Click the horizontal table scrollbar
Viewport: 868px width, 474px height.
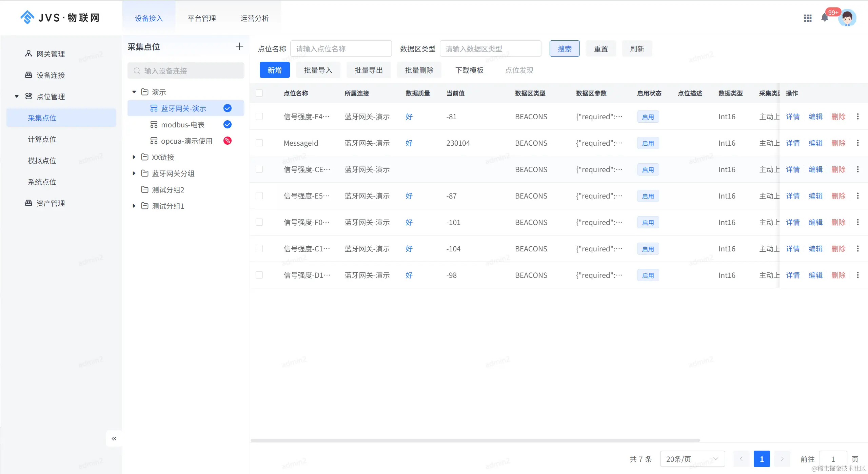[475, 440]
